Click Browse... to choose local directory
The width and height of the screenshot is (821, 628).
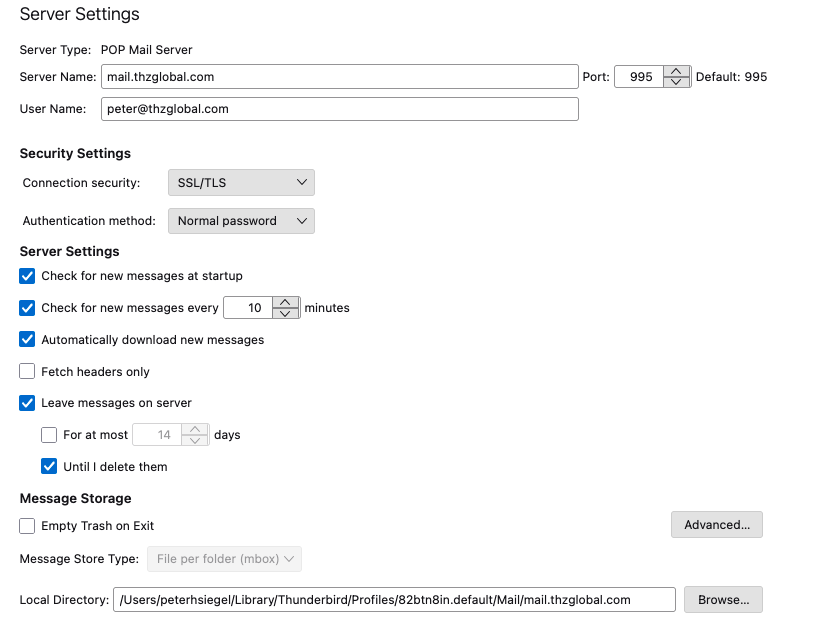click(x=723, y=600)
